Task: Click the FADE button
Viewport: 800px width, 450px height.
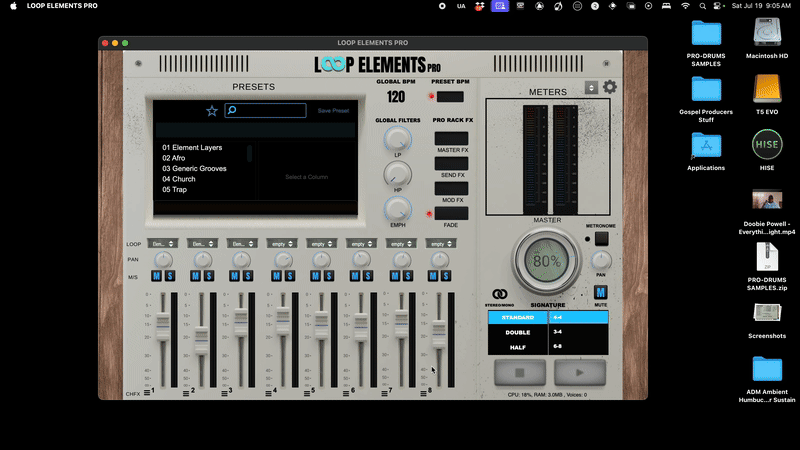Action: pyautogui.click(x=452, y=213)
